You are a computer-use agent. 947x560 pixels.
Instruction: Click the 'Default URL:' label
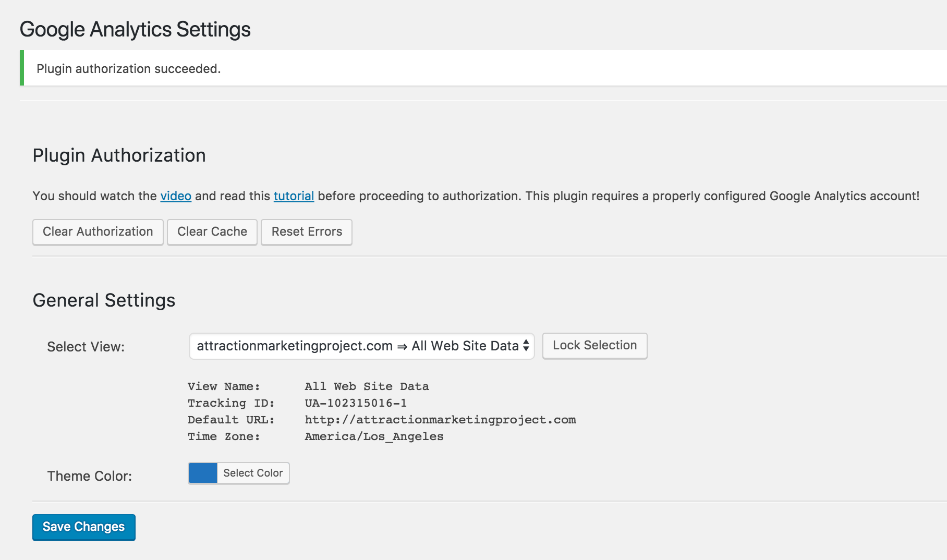coord(231,420)
